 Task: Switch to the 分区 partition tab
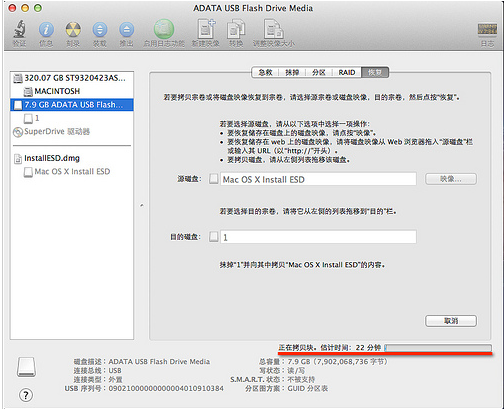click(319, 72)
